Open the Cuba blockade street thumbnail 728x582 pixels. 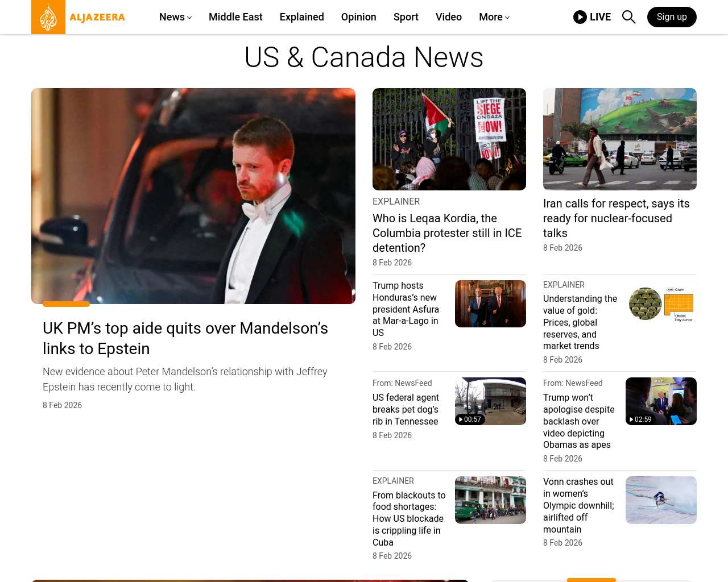tap(490, 500)
